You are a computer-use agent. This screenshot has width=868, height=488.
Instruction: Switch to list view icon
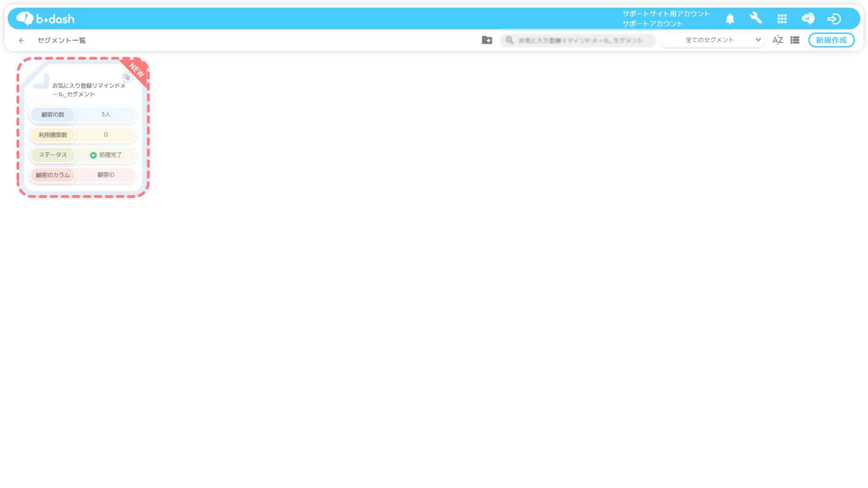tap(795, 40)
